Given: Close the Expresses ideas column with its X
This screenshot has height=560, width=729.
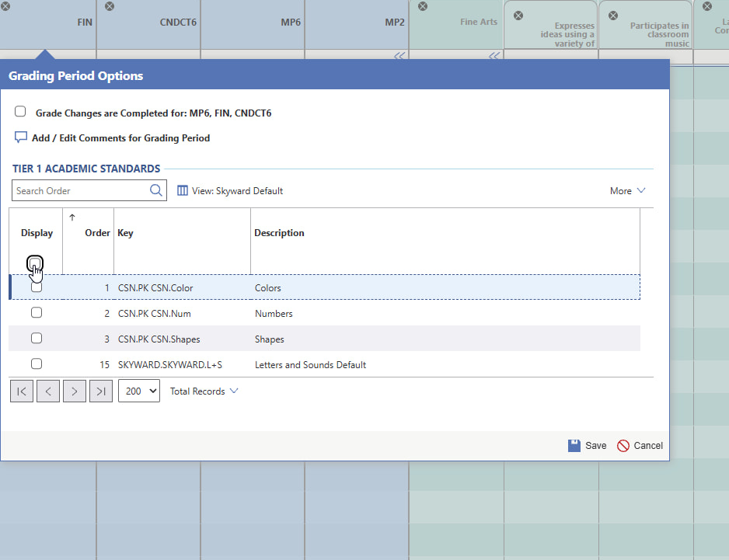Looking at the screenshot, I should [x=518, y=16].
